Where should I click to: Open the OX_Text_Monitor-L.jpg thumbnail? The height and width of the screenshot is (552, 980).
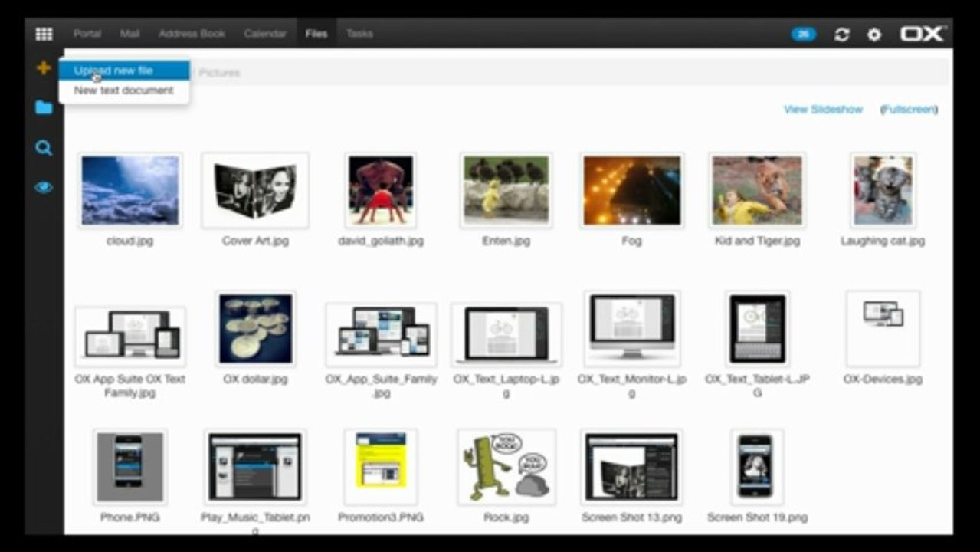tap(631, 328)
